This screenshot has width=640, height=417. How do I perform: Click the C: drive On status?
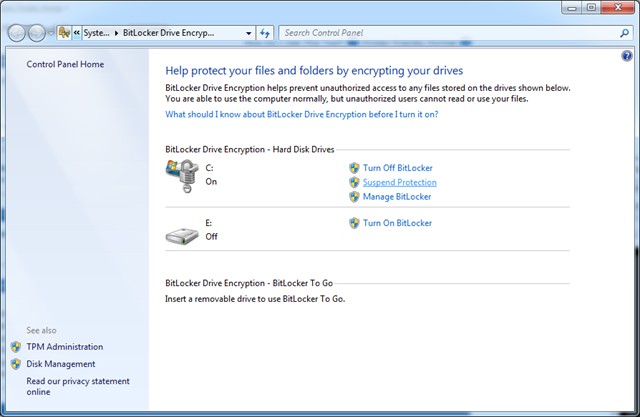point(211,182)
